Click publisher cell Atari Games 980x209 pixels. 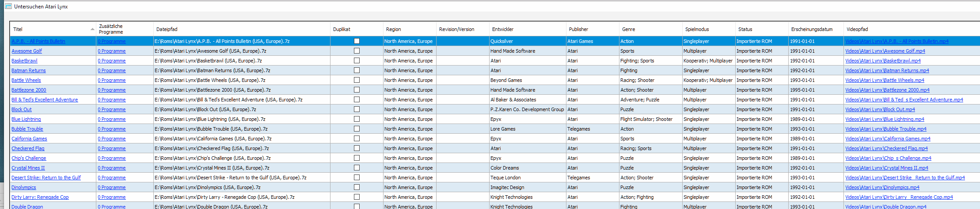(x=593, y=41)
